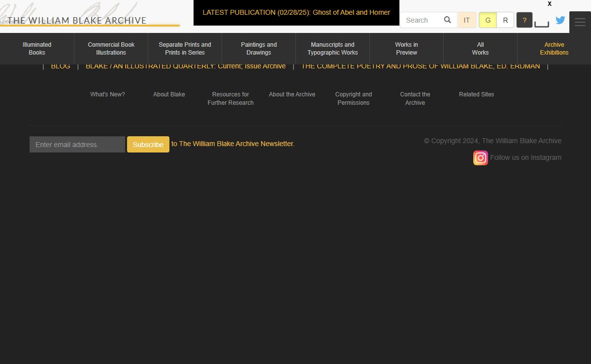The height and width of the screenshot is (364, 591).
Task: Close the latest publication banner with X
Action: click(550, 4)
